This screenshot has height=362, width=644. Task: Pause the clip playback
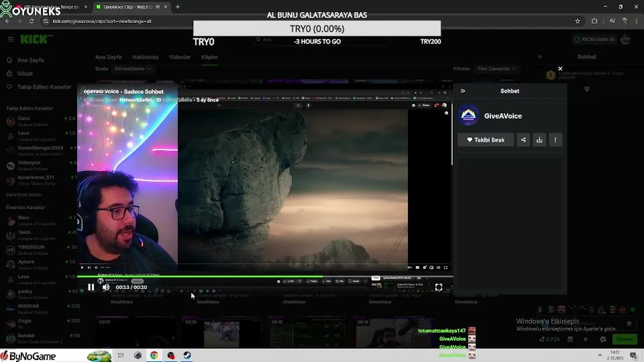pyautogui.click(x=91, y=287)
